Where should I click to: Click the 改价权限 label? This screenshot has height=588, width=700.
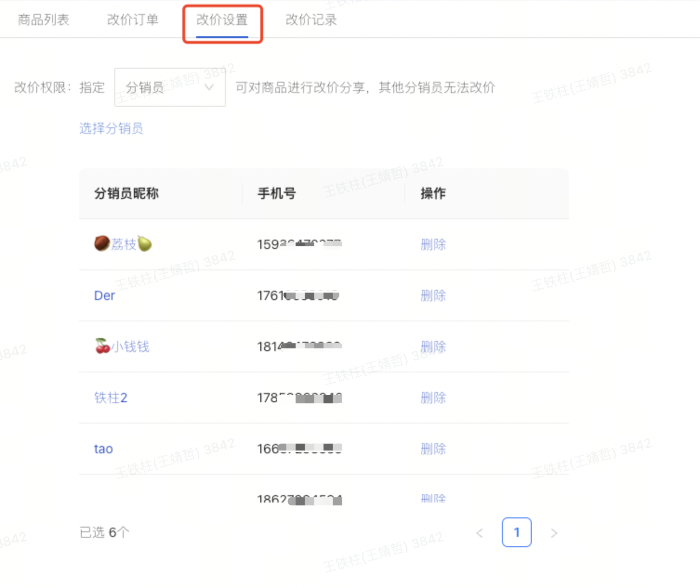(42, 87)
